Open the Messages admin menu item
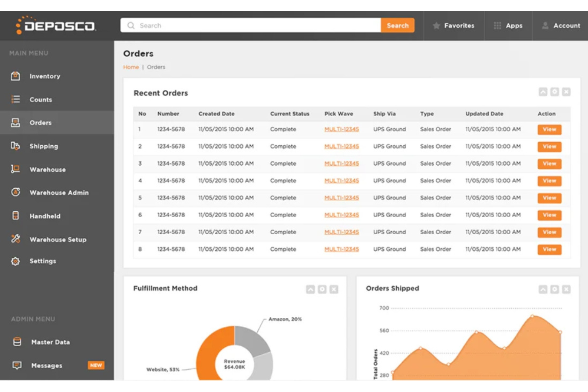 tap(46, 365)
